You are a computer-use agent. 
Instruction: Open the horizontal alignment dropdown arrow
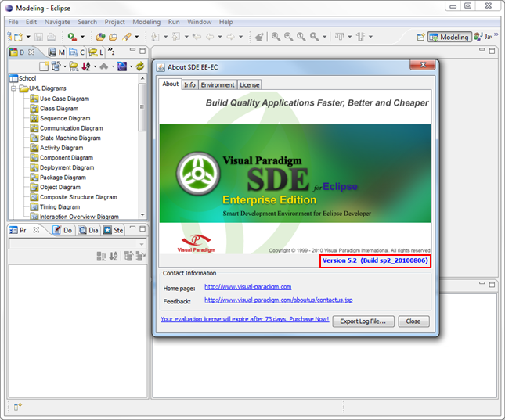[x=349, y=37]
